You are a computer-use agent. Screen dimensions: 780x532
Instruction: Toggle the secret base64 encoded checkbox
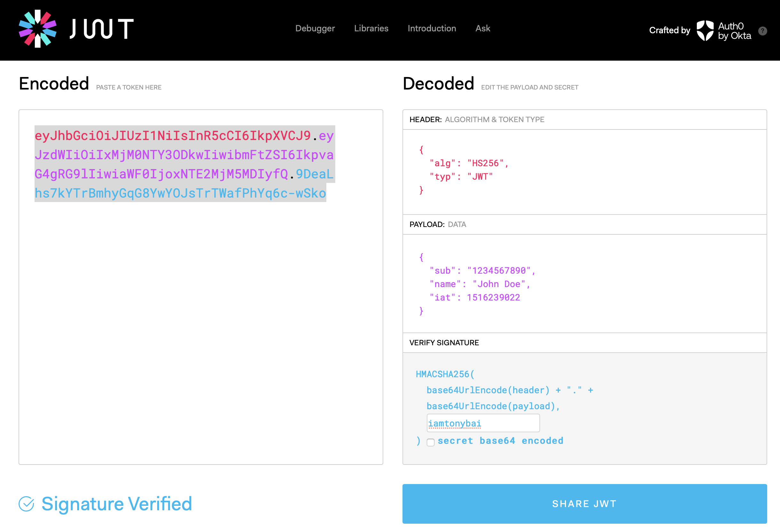pos(431,442)
